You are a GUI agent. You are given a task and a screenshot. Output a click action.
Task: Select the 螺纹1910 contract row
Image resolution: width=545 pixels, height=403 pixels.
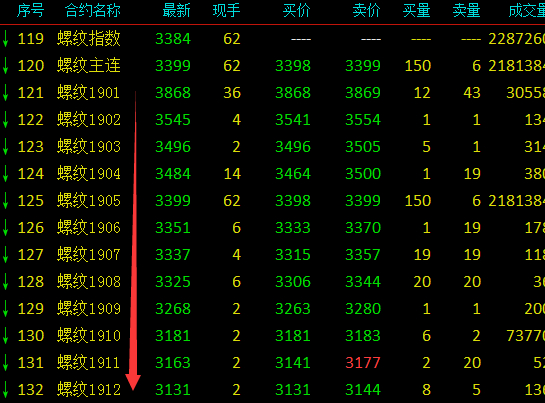click(272, 336)
